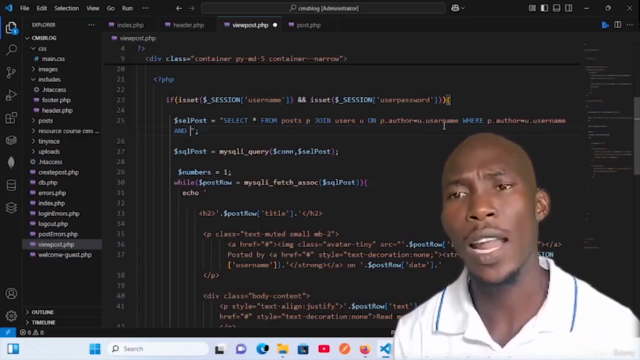Click the editor vertical scrollbar

click(637, 136)
